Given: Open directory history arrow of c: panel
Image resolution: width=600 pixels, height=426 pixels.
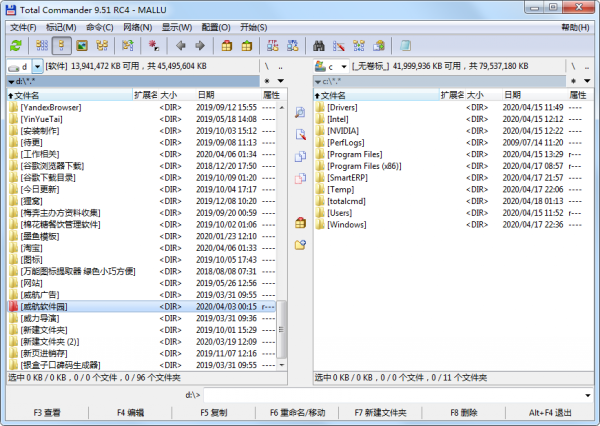Looking at the screenshot, I should [x=587, y=81].
